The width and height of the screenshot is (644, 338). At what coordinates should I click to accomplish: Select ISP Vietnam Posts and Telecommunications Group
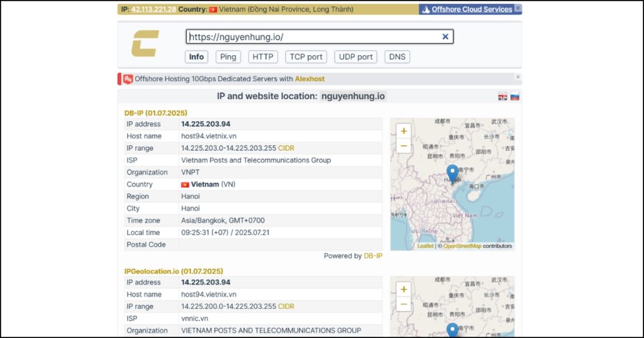pos(256,160)
